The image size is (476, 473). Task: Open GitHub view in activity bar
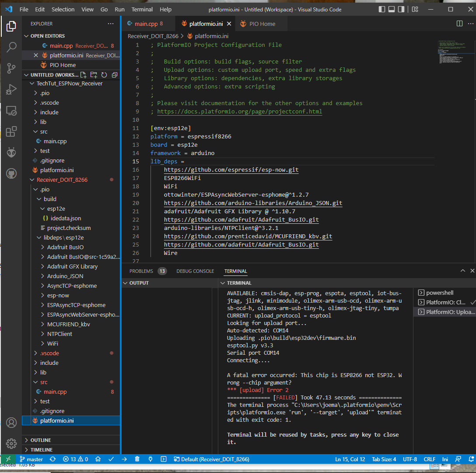click(x=11, y=173)
